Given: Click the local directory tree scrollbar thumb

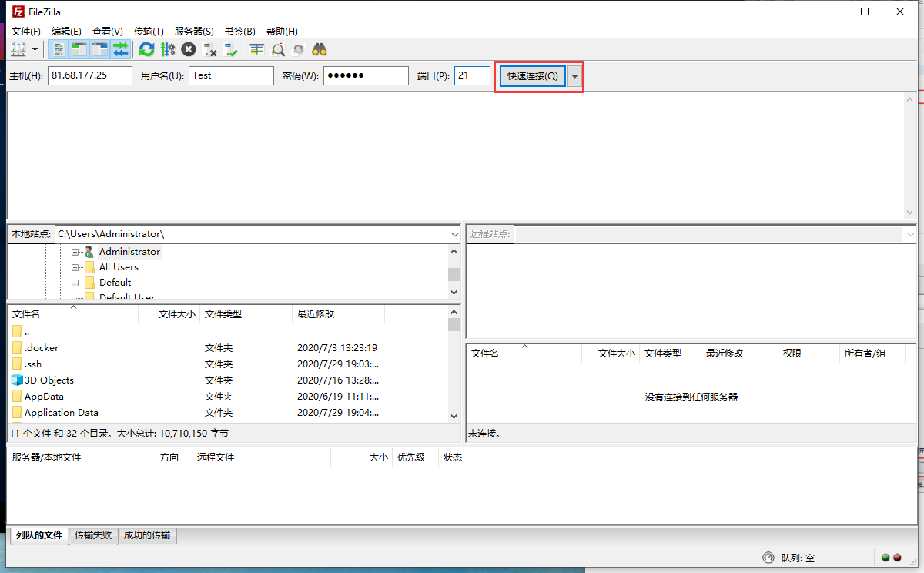Looking at the screenshot, I should tap(454, 274).
